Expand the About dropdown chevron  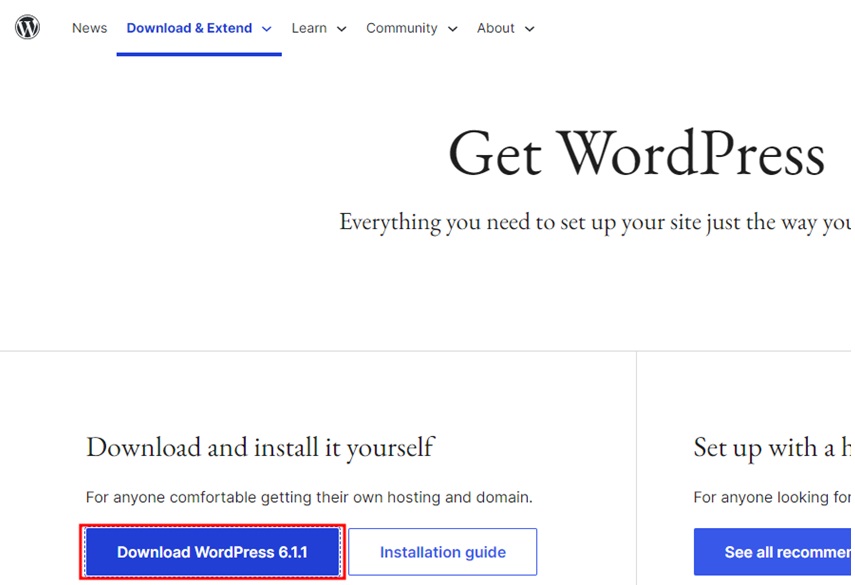tap(529, 29)
